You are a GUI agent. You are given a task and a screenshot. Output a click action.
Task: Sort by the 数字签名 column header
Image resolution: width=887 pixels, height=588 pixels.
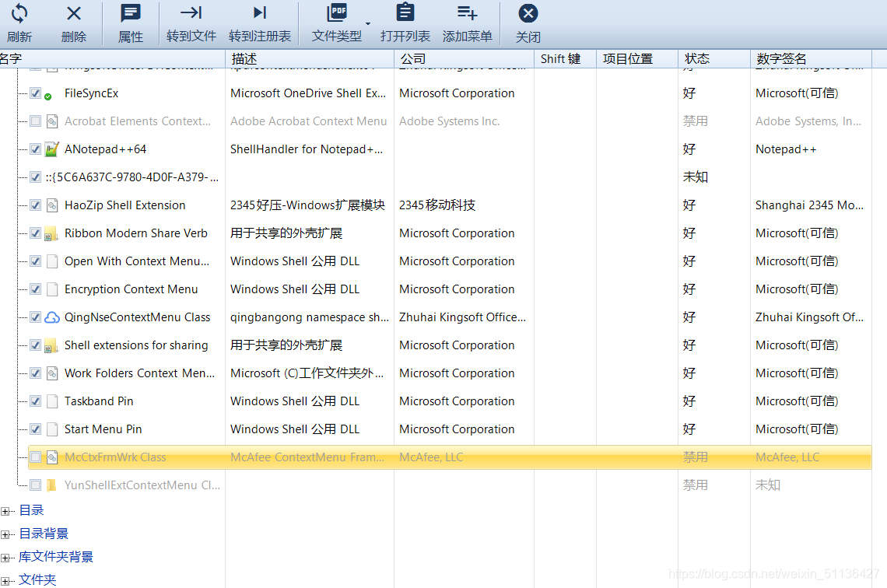812,59
